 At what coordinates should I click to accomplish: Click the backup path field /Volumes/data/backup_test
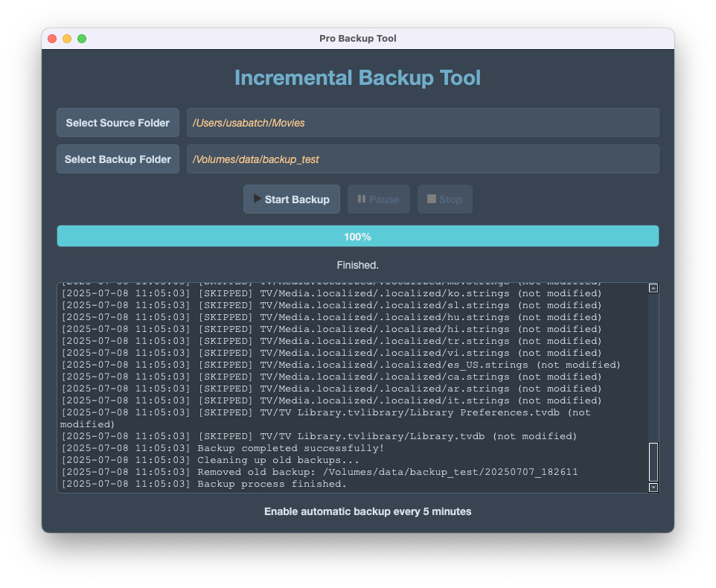click(x=423, y=159)
